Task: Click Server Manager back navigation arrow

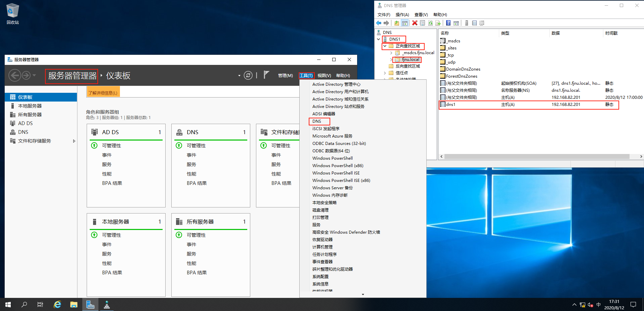Action: pyautogui.click(x=14, y=75)
